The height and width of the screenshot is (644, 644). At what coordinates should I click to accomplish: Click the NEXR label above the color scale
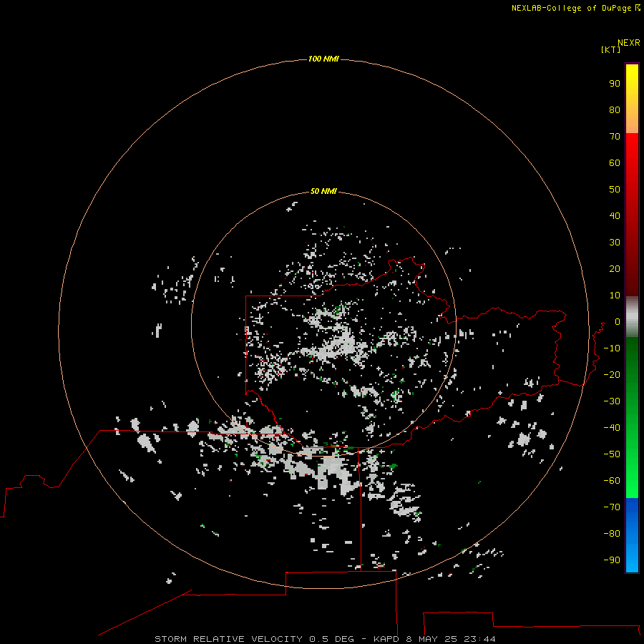[x=629, y=43]
